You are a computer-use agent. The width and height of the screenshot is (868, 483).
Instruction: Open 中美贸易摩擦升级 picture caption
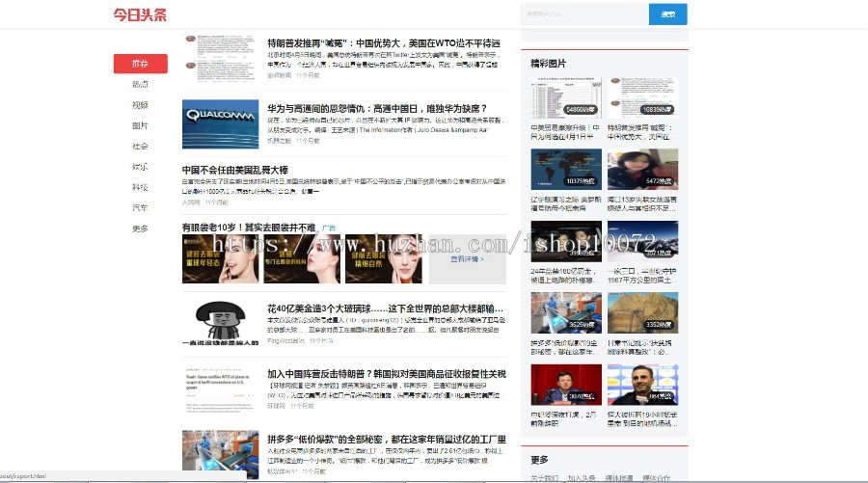pyautogui.click(x=564, y=132)
